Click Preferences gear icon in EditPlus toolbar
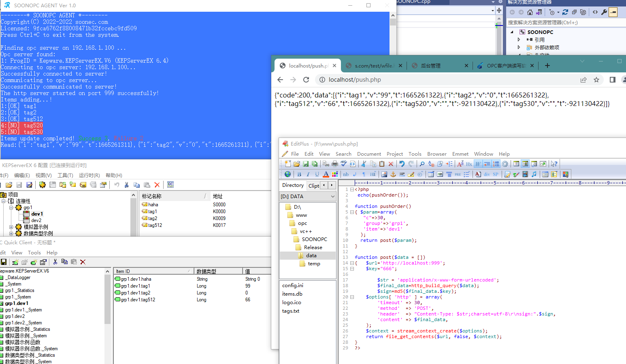 (x=505, y=164)
